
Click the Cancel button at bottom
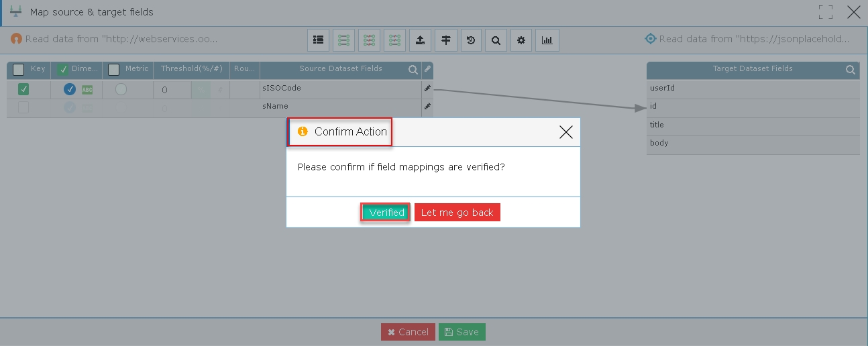(x=408, y=332)
